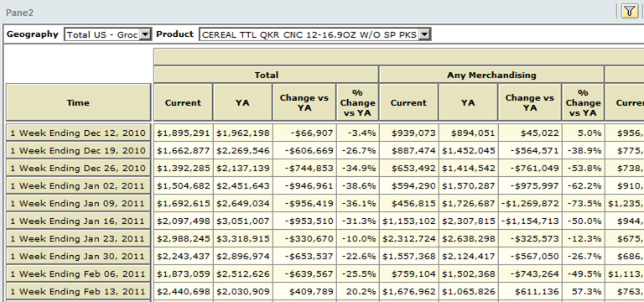Screen dimensions: 644x302
Task: Click the Pane2 title label
Action: click(19, 13)
